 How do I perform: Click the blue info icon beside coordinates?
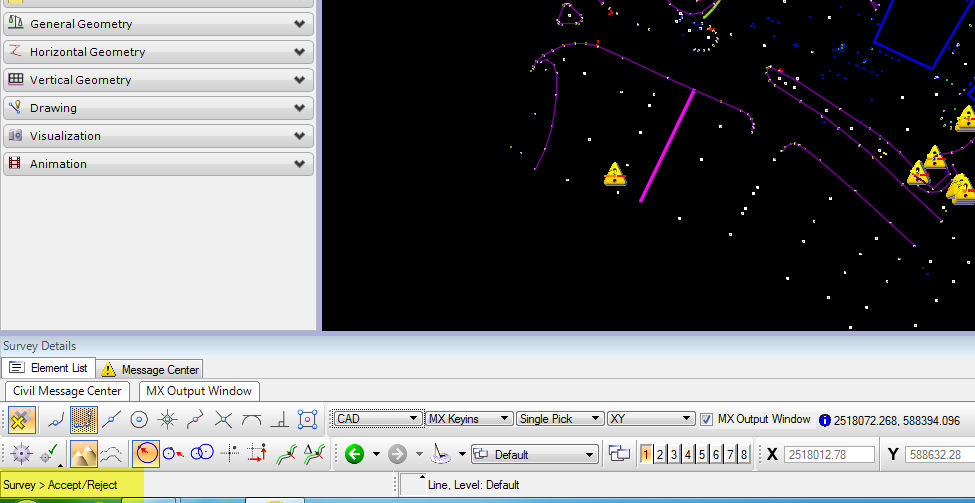coord(825,420)
